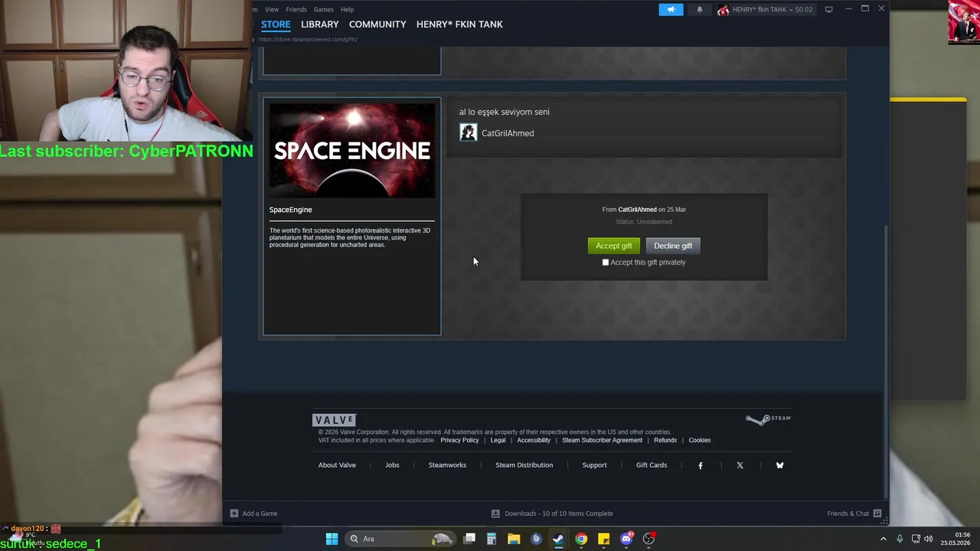
Task: Open the CatGrilAhmed sender name in gift message
Action: point(508,133)
